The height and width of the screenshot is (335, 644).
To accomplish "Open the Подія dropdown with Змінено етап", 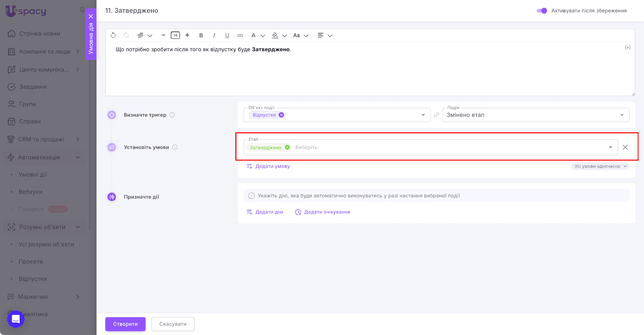I will coord(535,115).
